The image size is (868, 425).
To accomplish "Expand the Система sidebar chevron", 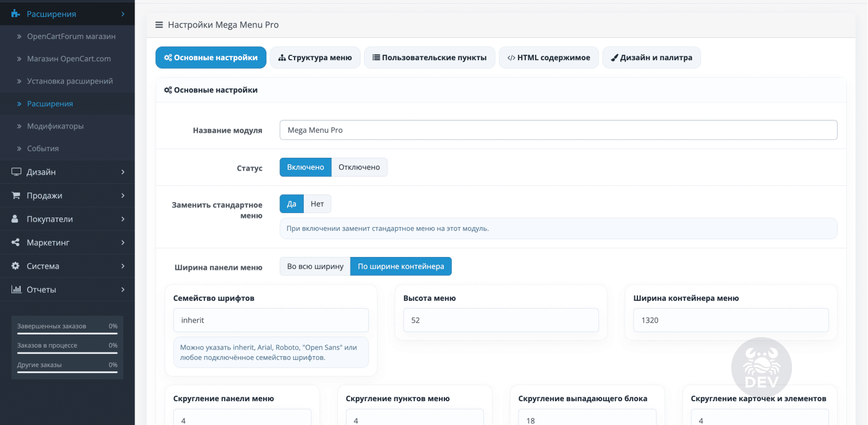I will point(123,266).
